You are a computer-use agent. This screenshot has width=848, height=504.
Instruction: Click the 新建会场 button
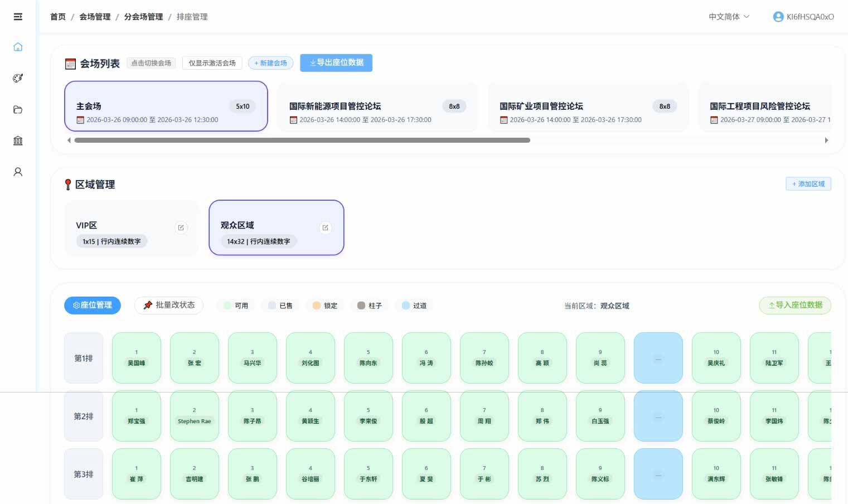coord(270,63)
